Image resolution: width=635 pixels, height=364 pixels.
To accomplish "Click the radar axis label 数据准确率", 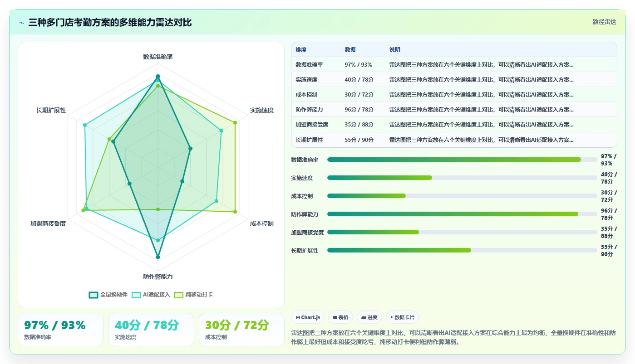I will (x=158, y=57).
